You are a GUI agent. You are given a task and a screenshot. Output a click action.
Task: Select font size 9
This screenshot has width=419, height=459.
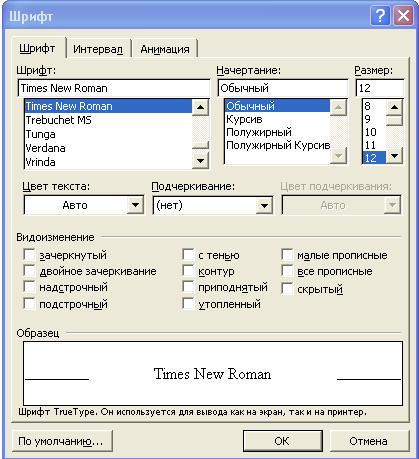374,119
